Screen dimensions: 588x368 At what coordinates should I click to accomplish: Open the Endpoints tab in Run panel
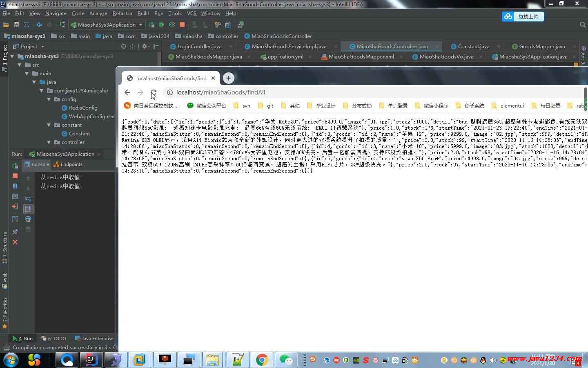click(x=68, y=164)
